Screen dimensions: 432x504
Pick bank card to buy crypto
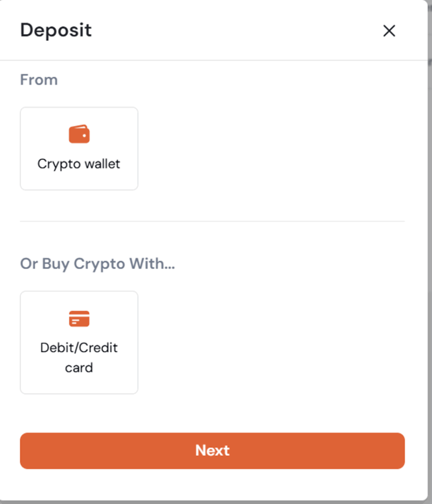79,343
